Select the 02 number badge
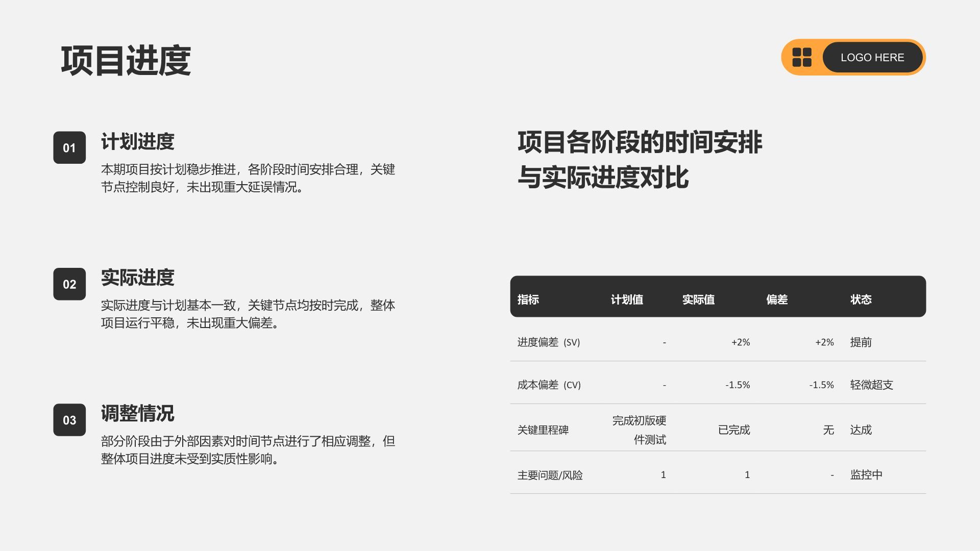The width and height of the screenshot is (980, 551). (x=69, y=284)
